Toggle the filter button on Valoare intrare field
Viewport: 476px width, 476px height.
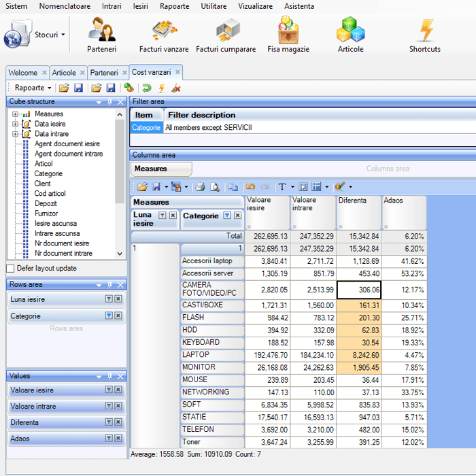pyautogui.click(x=109, y=406)
